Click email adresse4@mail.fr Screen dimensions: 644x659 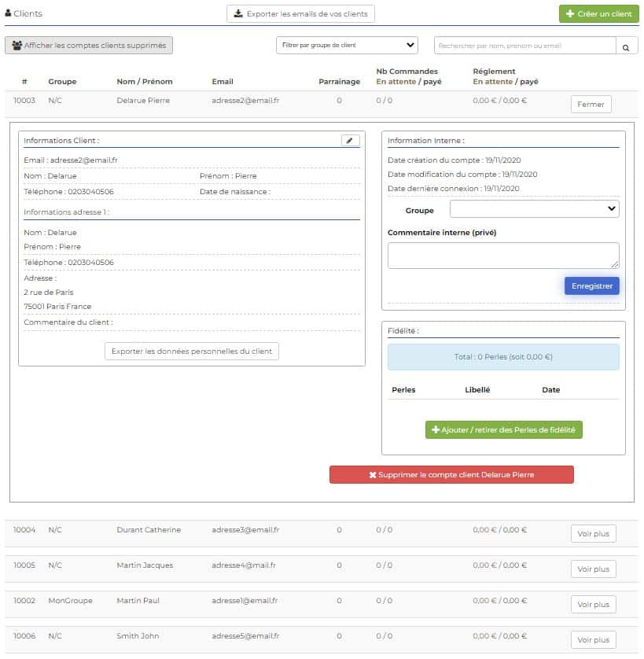pyautogui.click(x=244, y=565)
